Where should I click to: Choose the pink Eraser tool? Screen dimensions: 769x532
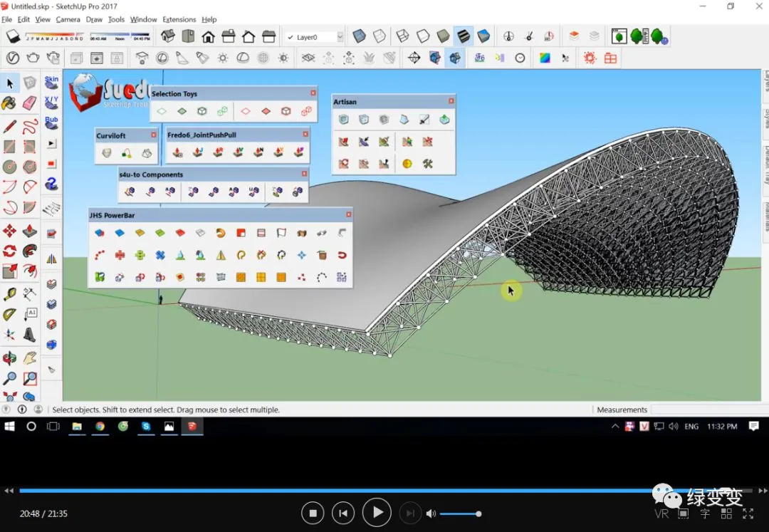point(29,103)
